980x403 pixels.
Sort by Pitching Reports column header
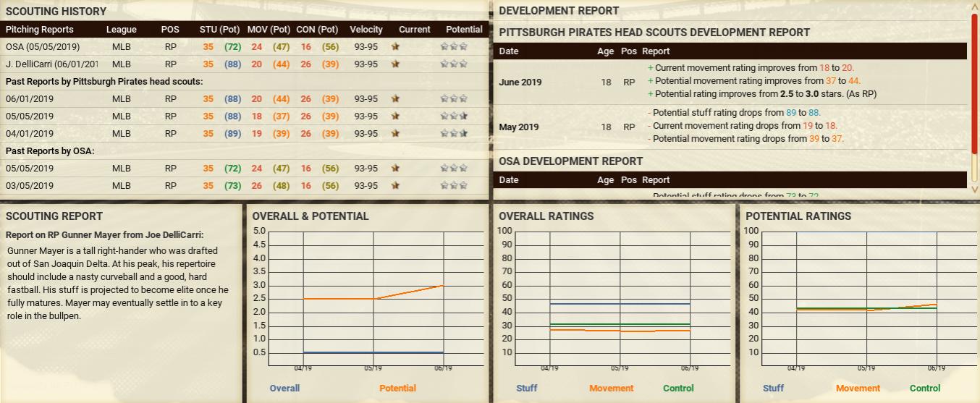click(40, 30)
